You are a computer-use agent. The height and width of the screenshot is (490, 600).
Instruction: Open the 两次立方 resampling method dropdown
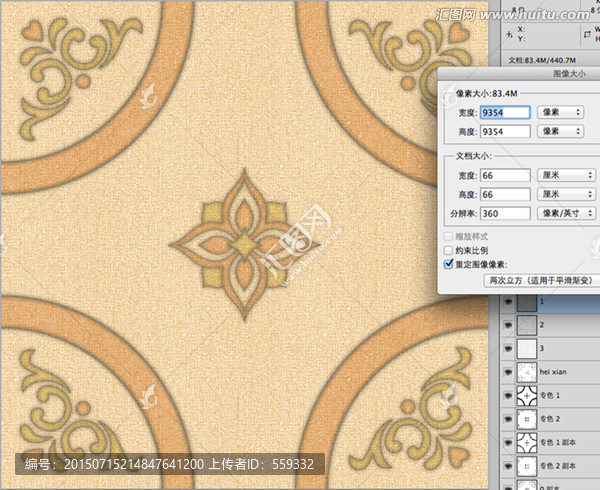pos(542,280)
